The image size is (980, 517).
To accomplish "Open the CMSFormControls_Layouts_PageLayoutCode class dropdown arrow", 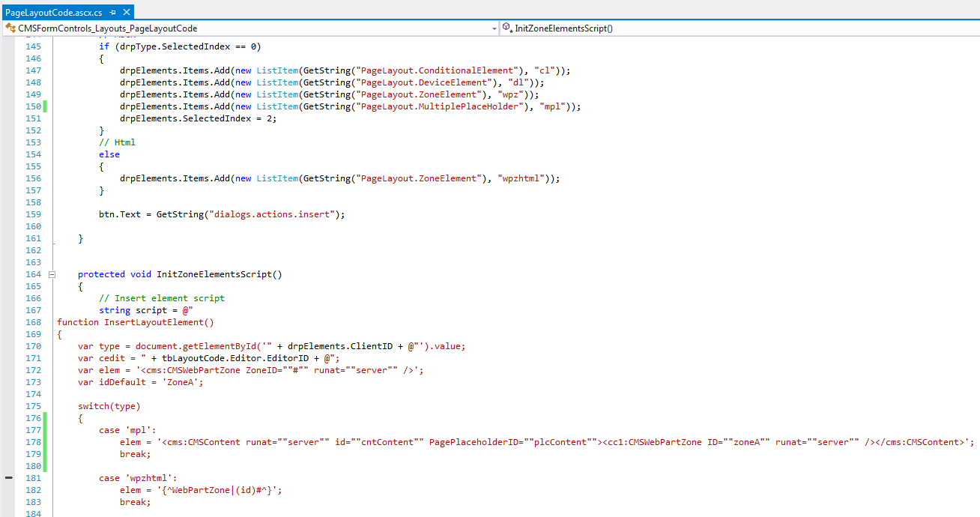I will pyautogui.click(x=494, y=28).
